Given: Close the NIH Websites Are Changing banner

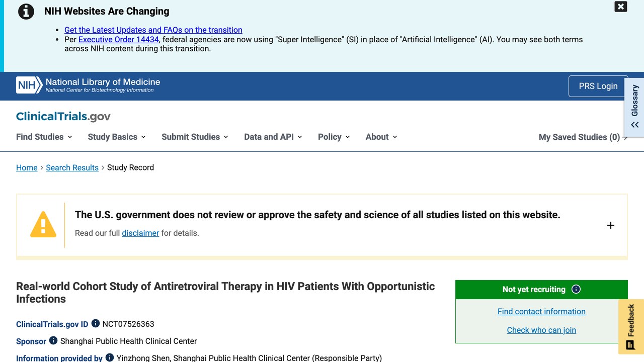Looking at the screenshot, I should [621, 7].
